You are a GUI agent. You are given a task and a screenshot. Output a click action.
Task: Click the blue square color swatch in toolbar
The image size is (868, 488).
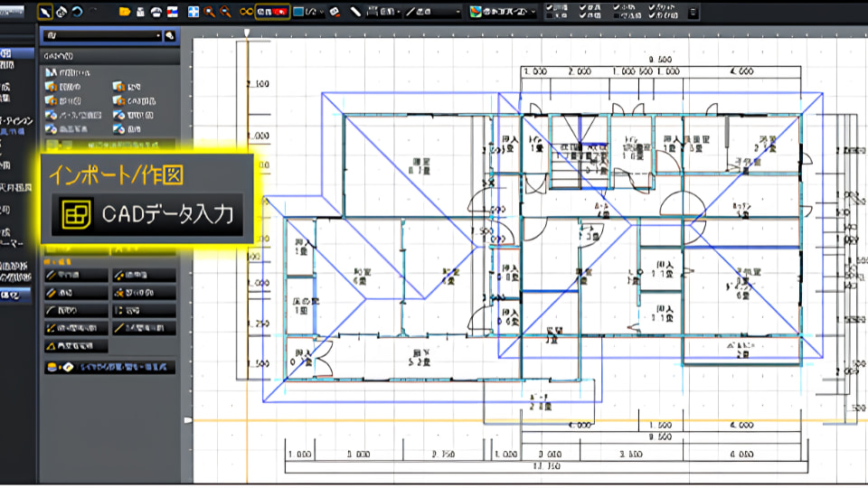coord(298,12)
